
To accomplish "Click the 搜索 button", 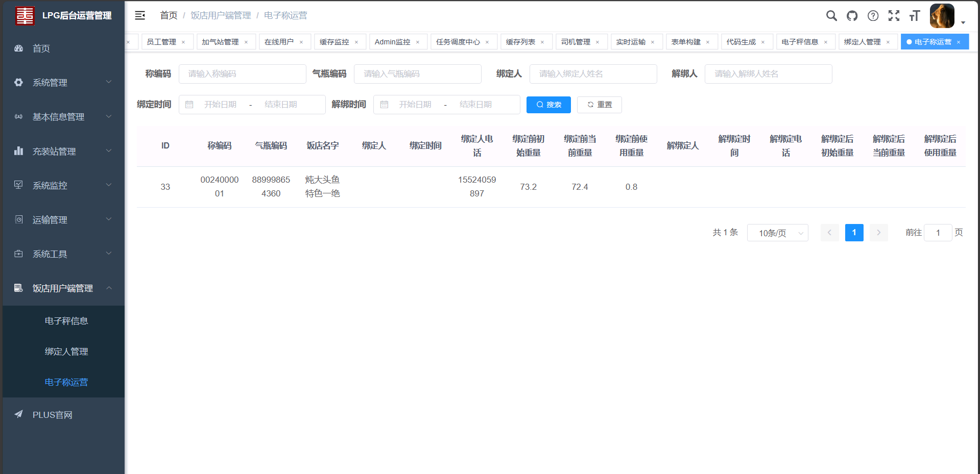I will (548, 105).
